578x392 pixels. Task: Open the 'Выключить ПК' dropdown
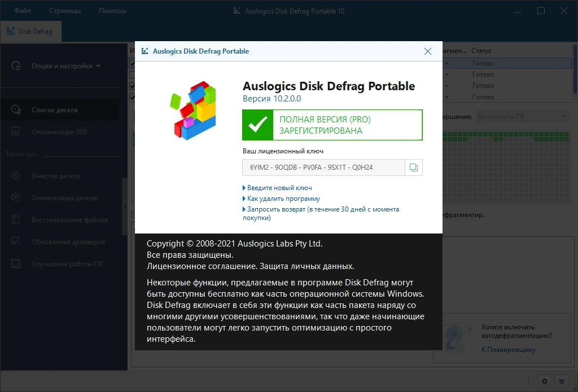coord(522,117)
